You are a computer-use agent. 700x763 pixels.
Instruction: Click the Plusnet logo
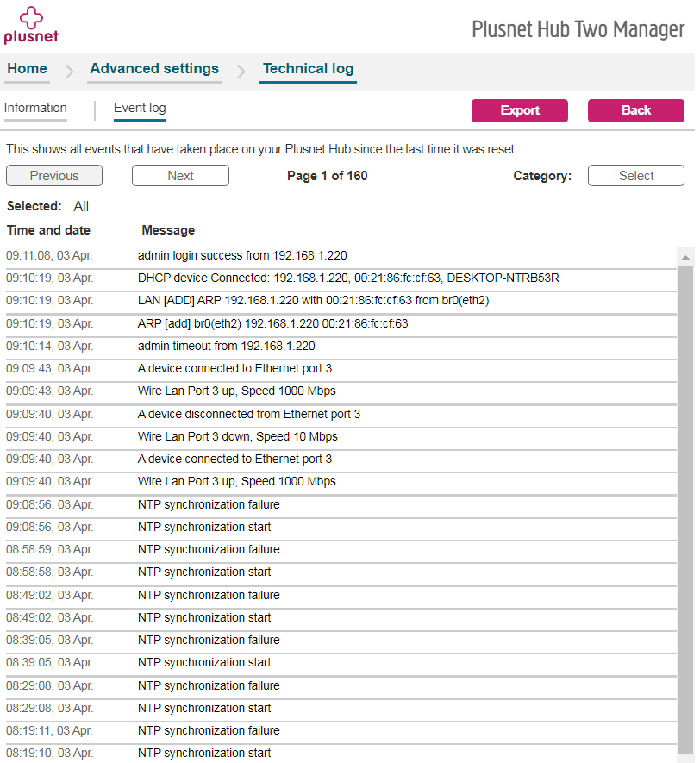[31, 25]
